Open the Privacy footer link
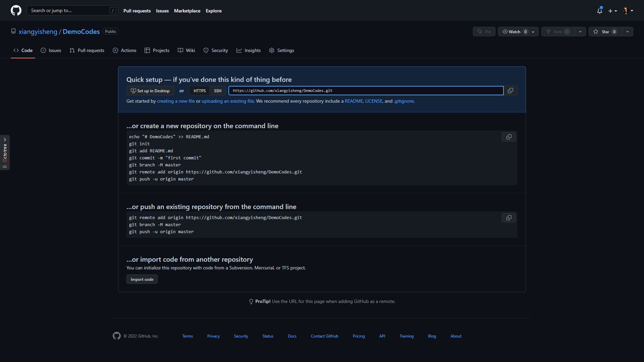This screenshot has width=644, height=362. tap(213, 336)
